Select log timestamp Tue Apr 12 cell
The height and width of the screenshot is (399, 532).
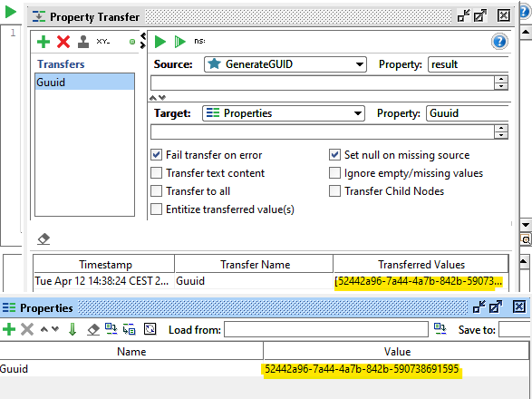point(104,281)
